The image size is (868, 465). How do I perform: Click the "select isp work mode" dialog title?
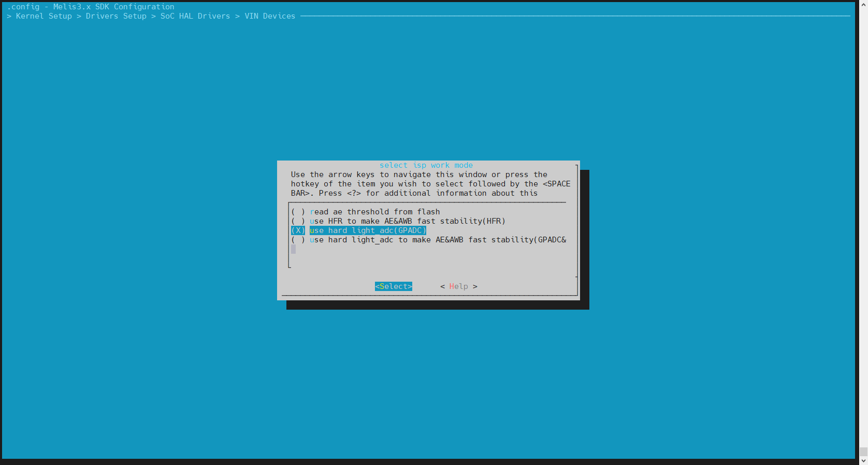426,165
